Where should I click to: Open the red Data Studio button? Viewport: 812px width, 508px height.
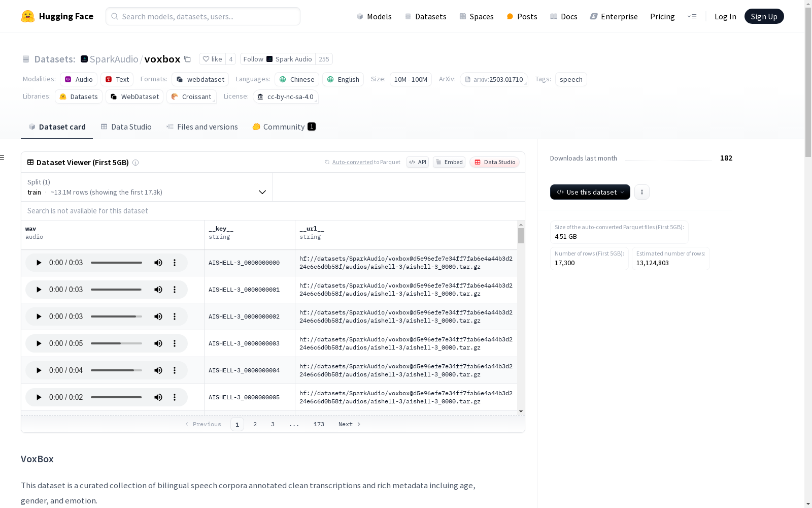[495, 162]
